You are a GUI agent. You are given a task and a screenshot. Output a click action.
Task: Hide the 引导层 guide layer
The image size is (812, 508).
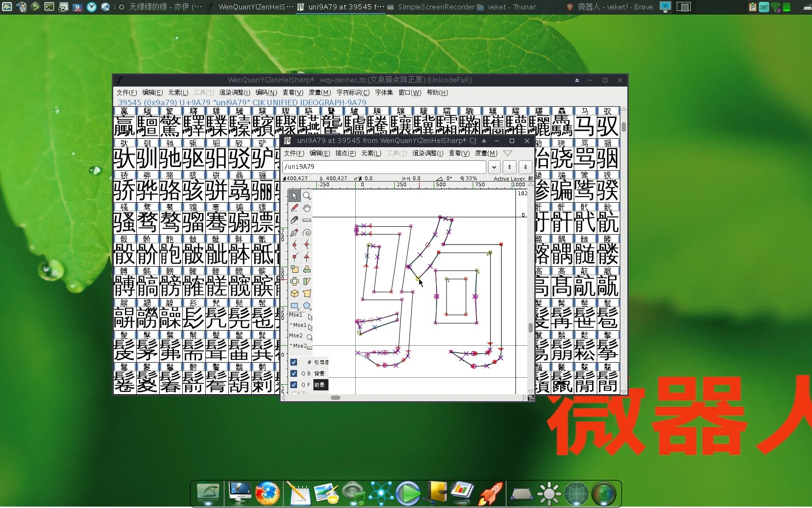pos(294,362)
